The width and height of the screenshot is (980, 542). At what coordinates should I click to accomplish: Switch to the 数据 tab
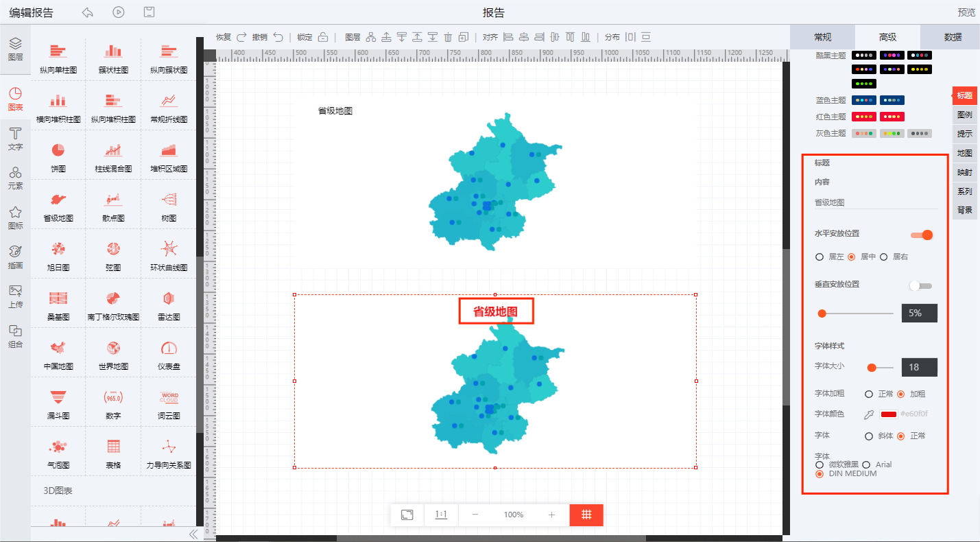pos(953,37)
